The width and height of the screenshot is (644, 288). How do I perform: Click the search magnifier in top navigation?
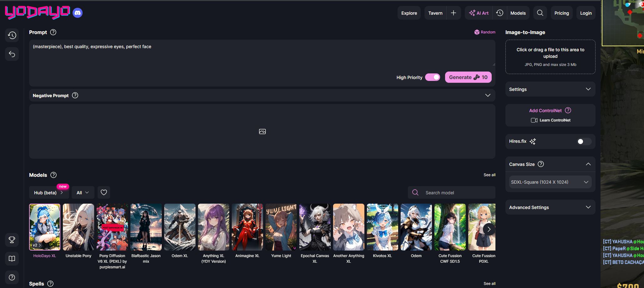click(x=540, y=13)
